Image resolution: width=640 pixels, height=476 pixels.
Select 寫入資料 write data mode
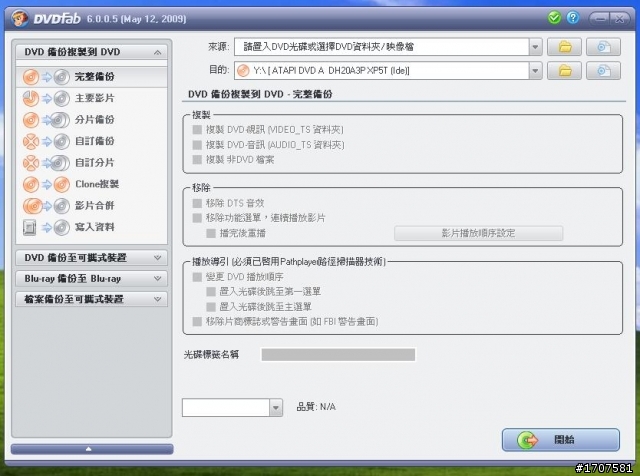pos(92,227)
